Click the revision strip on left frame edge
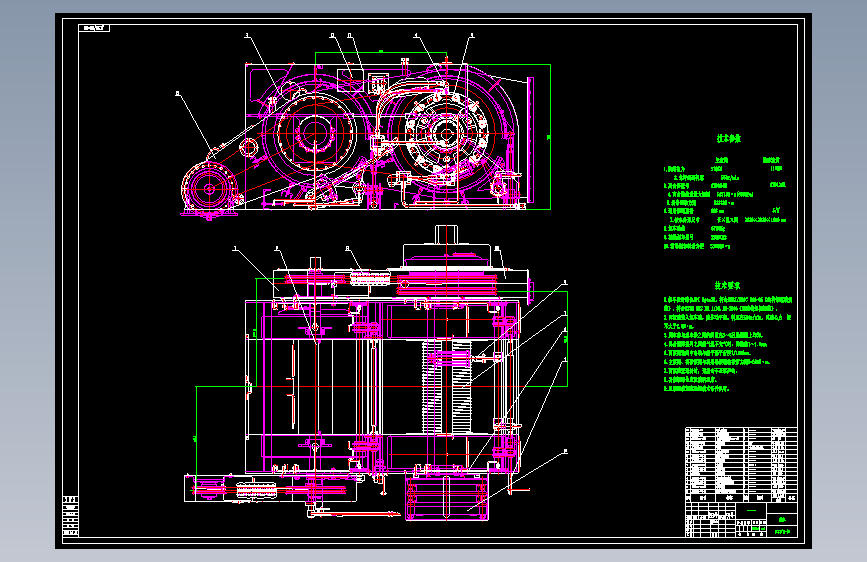 pyautogui.click(x=70, y=516)
